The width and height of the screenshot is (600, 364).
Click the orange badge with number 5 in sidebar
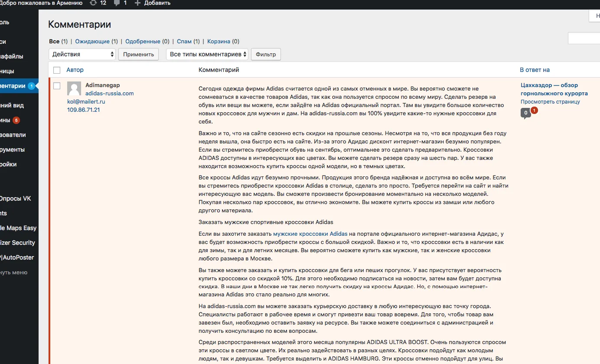16,120
